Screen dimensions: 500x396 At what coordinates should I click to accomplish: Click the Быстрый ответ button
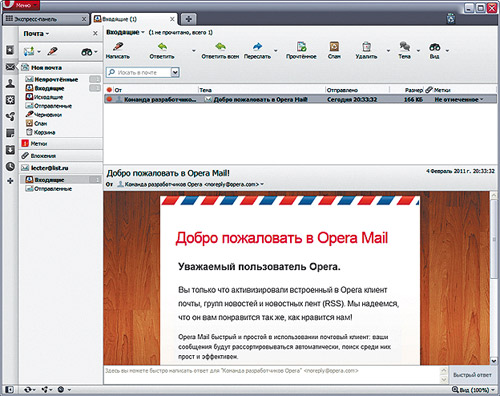[472, 375]
